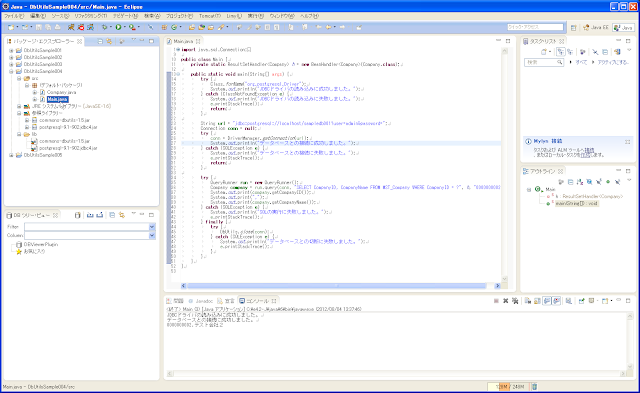
Task: Open the Column dropdown in DB Tree View
Action: tap(152, 235)
